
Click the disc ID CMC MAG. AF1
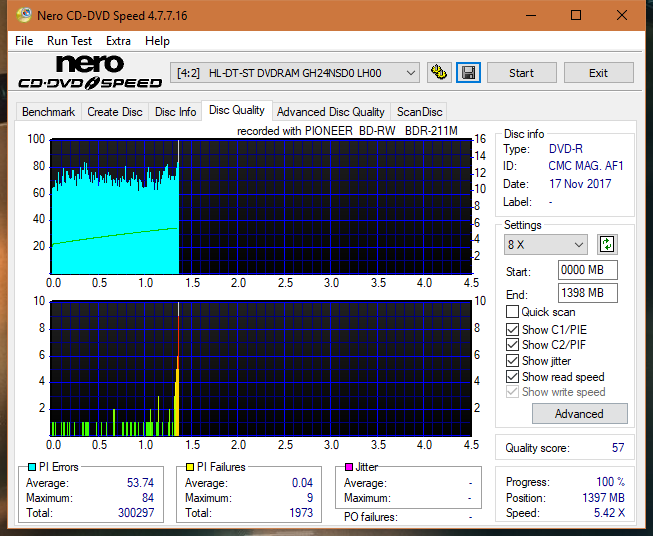(586, 166)
